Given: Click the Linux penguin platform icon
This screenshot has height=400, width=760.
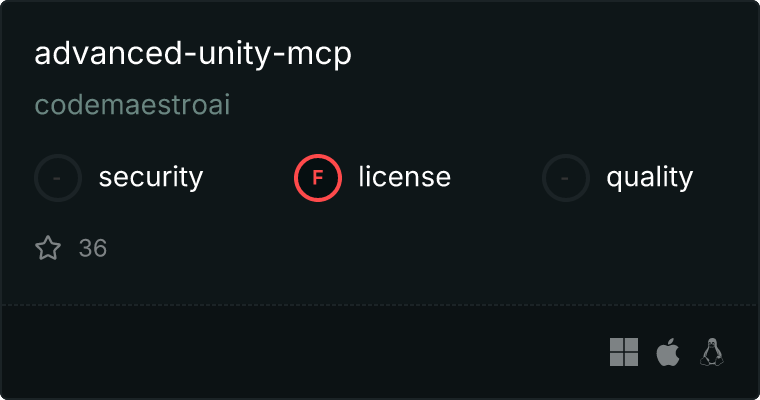Looking at the screenshot, I should (712, 352).
